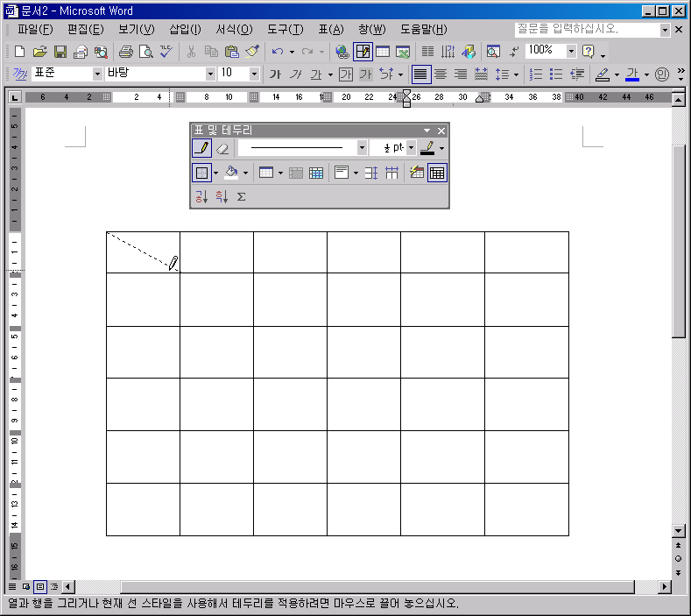Image resolution: width=691 pixels, height=616 pixels.
Task: Toggle character border 가
Action: [x=346, y=74]
